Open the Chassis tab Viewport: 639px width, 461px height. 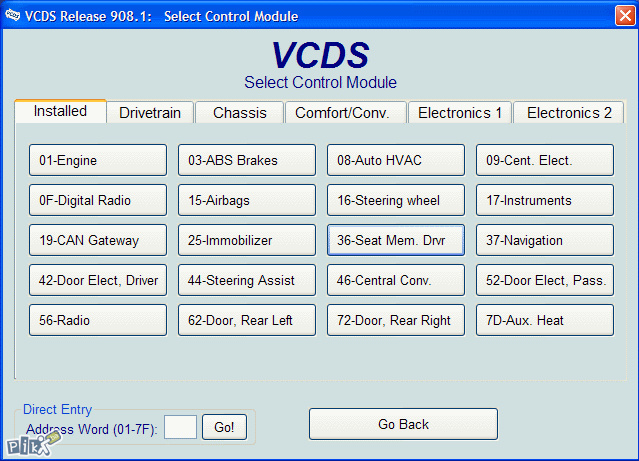click(240, 112)
